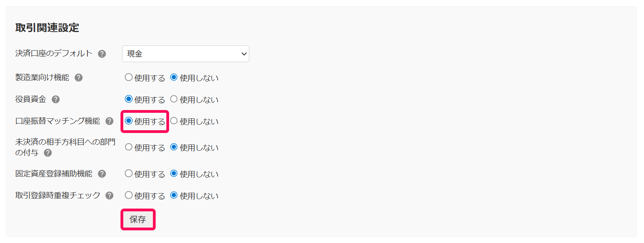Click question mark beside 口座振替マッチング機能
Screen dimensions: 644x243
point(109,121)
